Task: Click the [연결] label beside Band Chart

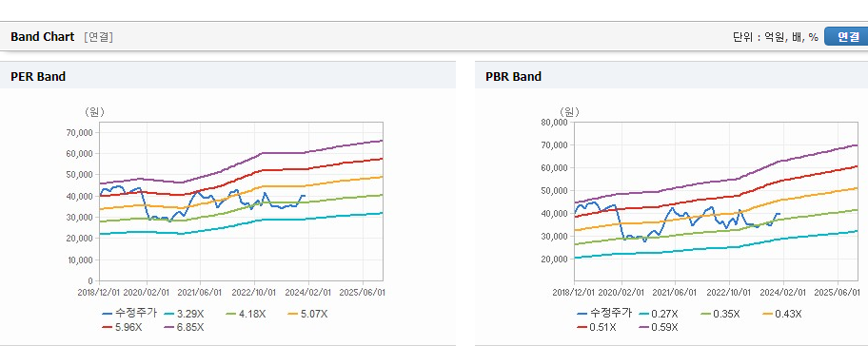Action: coord(99,37)
